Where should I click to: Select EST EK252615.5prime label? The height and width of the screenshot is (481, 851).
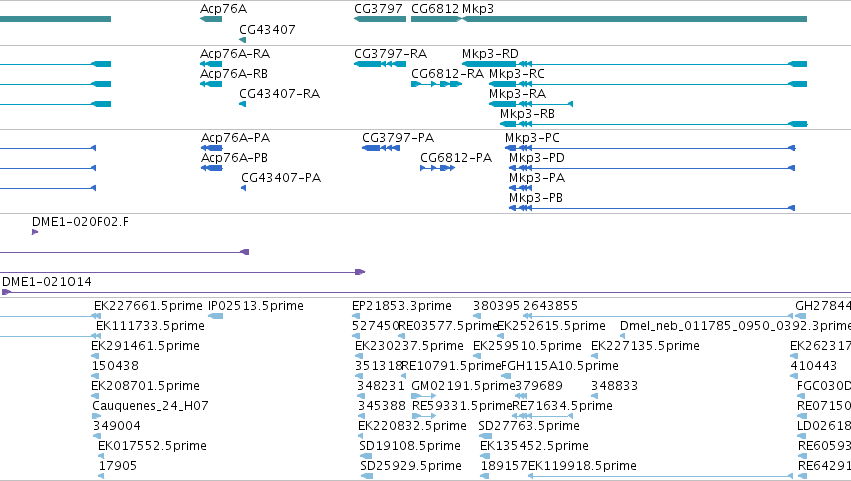click(551, 326)
